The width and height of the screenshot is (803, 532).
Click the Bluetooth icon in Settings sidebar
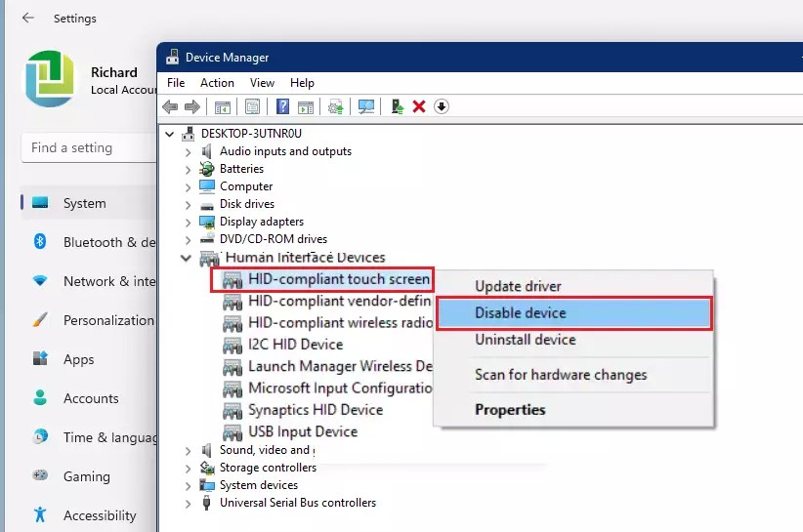point(40,241)
